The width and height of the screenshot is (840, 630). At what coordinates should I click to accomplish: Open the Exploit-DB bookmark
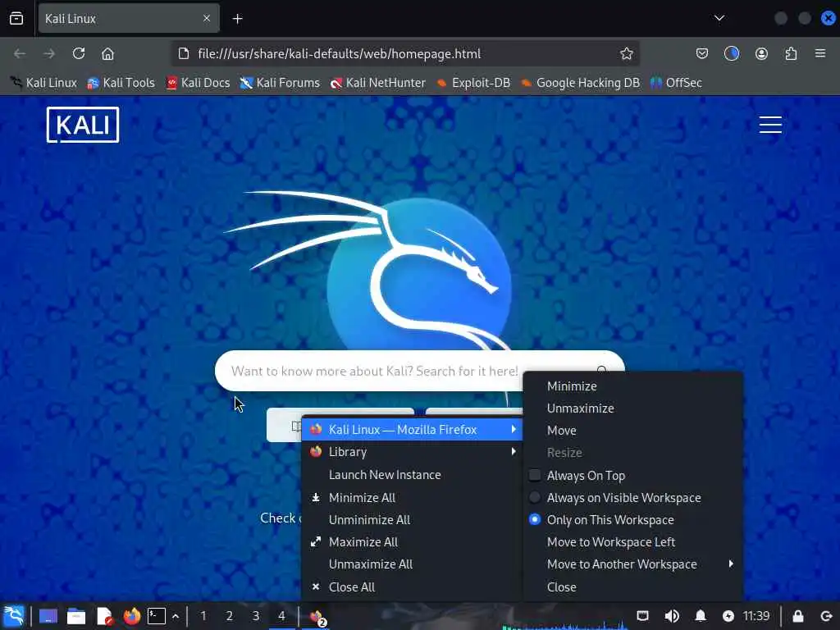click(473, 83)
